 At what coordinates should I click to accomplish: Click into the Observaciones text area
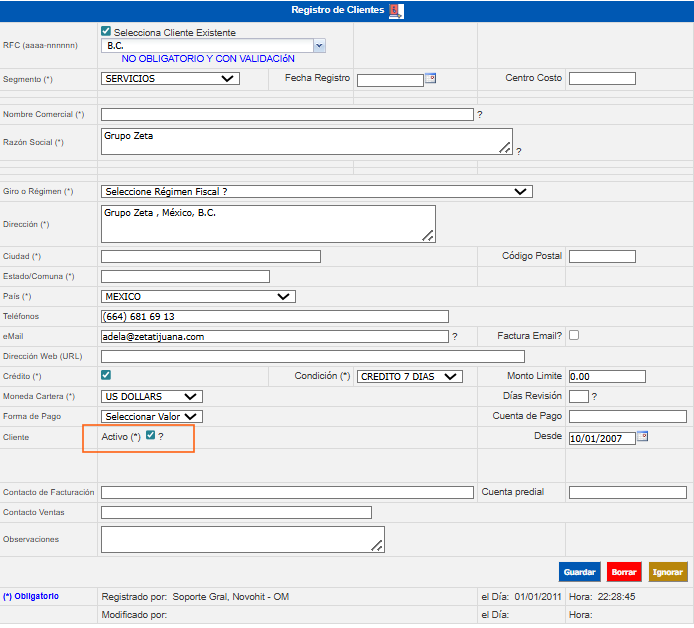(x=242, y=540)
